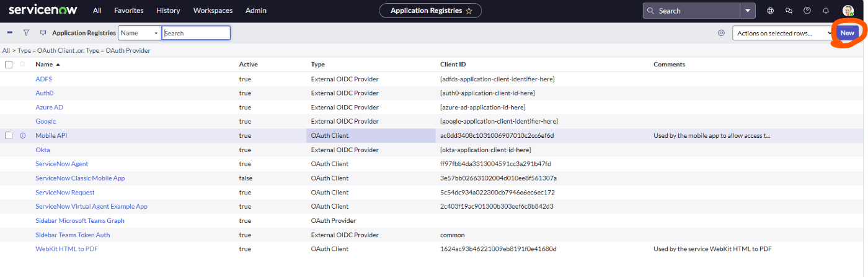Open ServiceNow Classic Mobile App record
The height and width of the screenshot is (277, 868).
[80, 178]
